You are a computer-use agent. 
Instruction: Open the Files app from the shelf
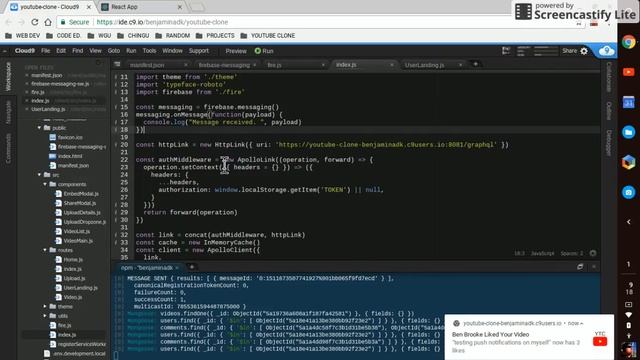tap(629, 132)
